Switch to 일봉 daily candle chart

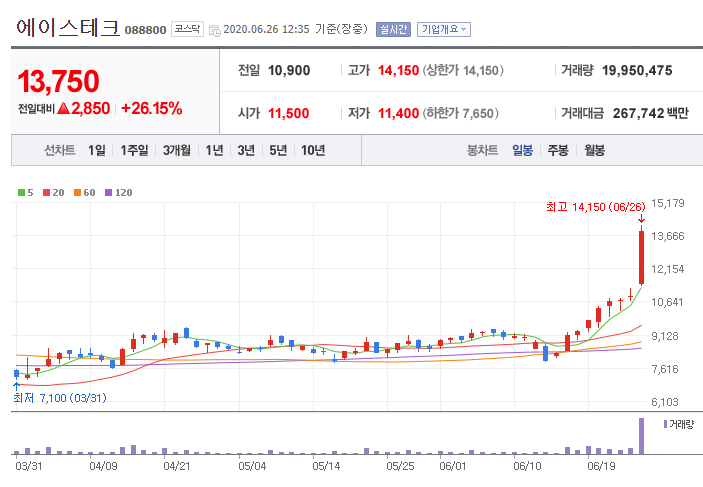[523, 150]
